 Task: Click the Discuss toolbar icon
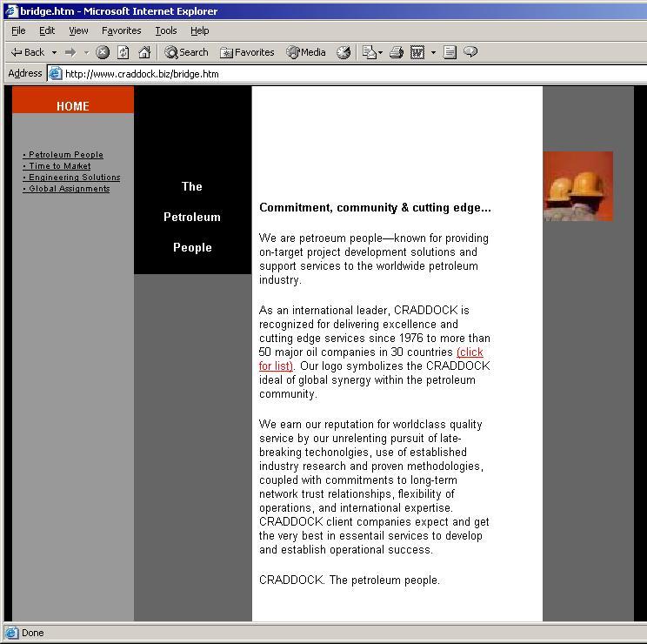[450, 52]
